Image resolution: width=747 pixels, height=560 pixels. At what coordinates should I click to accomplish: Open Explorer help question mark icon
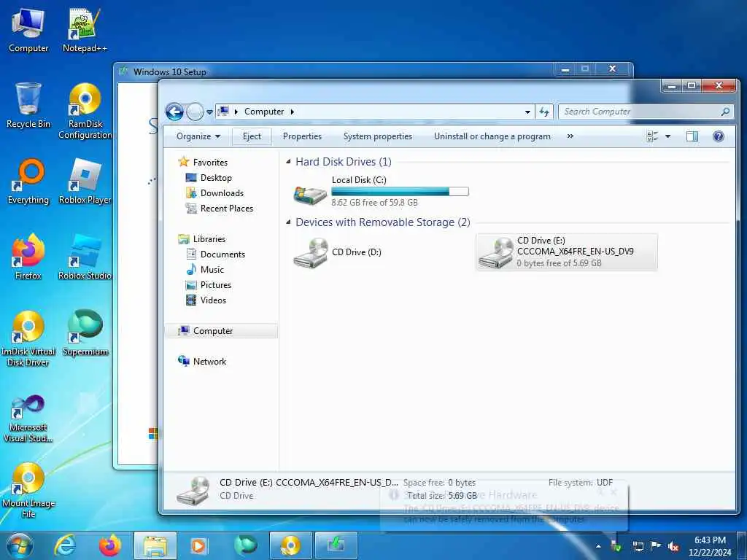tap(719, 136)
